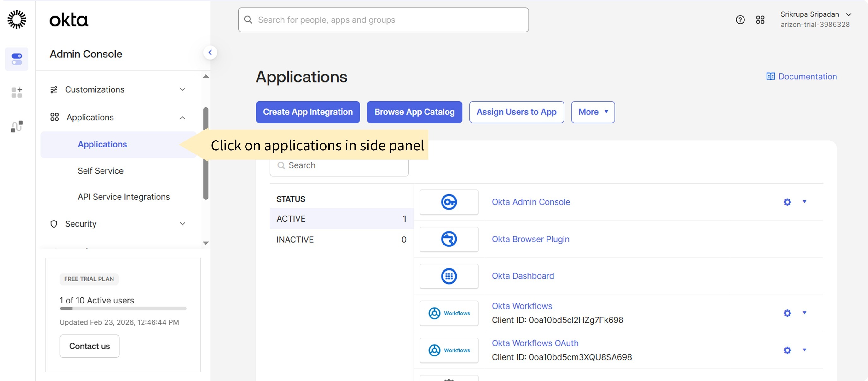Click the Okta sunburst logo icon

[16, 20]
